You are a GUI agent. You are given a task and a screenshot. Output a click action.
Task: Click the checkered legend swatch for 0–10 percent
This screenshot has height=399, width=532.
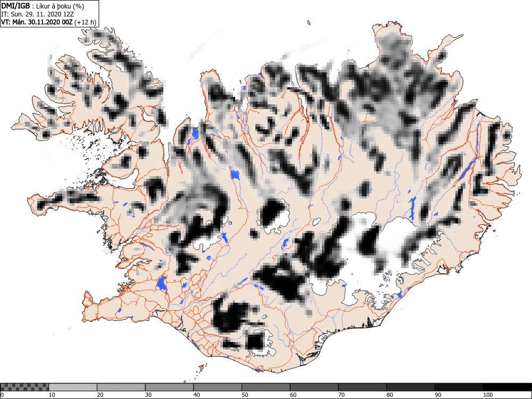click(25, 387)
